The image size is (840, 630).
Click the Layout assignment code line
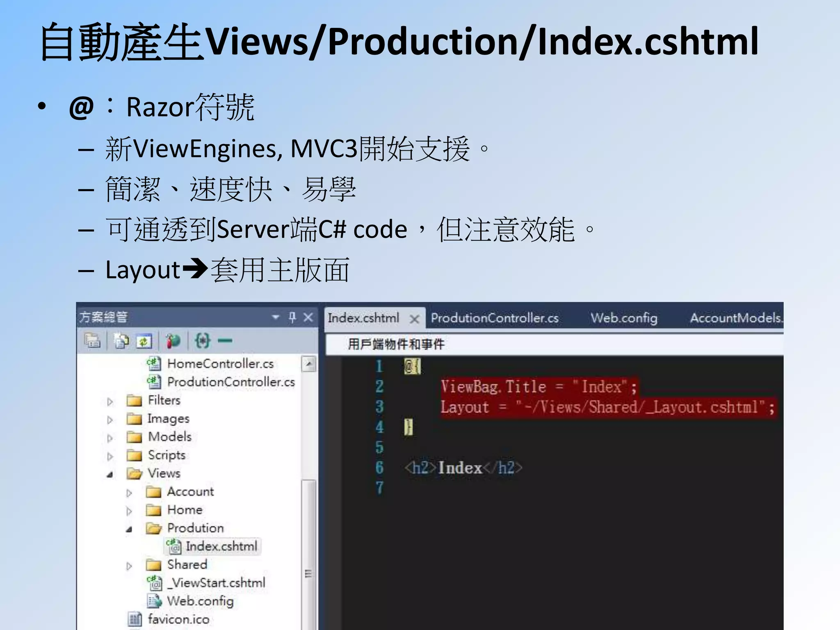(607, 407)
